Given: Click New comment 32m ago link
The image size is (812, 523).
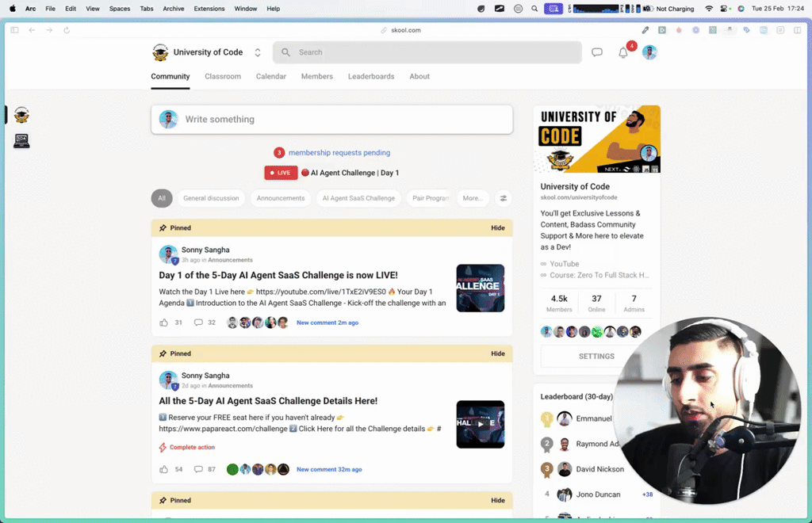Looking at the screenshot, I should [x=329, y=469].
